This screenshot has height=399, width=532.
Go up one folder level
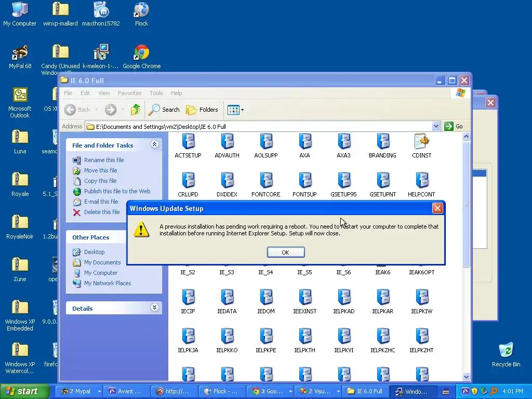pyautogui.click(x=136, y=110)
